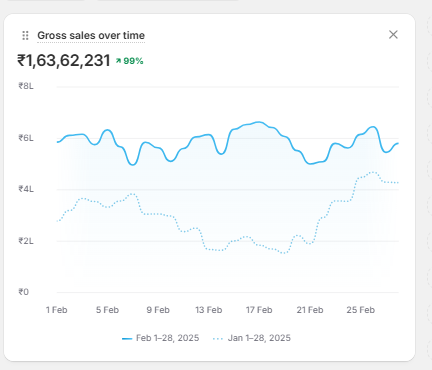Click the green upward arrow trend icon
The image size is (432, 370).
click(x=118, y=61)
